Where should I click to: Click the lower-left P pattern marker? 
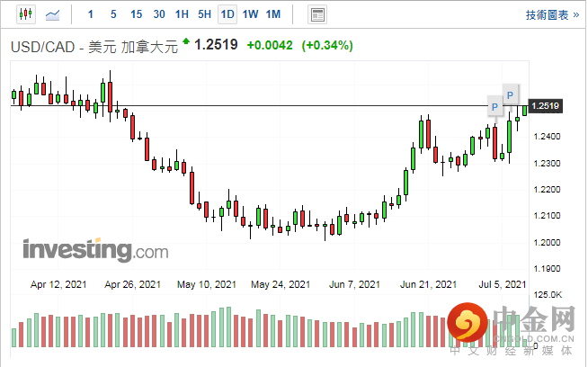pos(494,107)
